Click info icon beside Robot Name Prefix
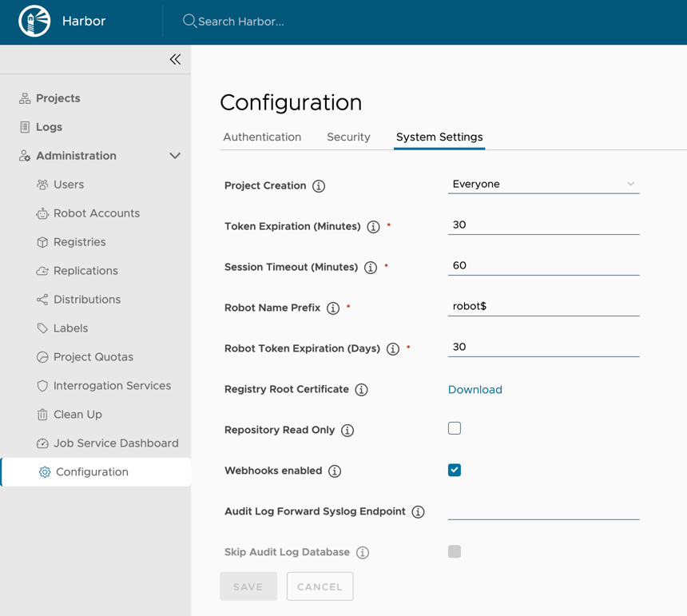 click(333, 308)
